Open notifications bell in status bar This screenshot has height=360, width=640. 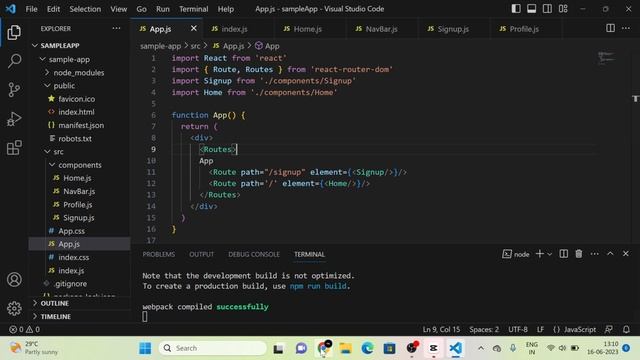(626, 329)
